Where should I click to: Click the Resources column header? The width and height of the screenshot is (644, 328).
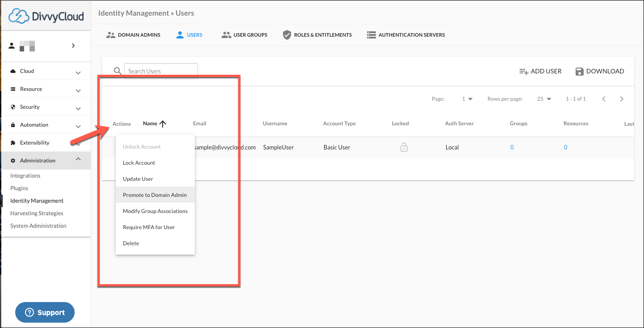(x=576, y=124)
